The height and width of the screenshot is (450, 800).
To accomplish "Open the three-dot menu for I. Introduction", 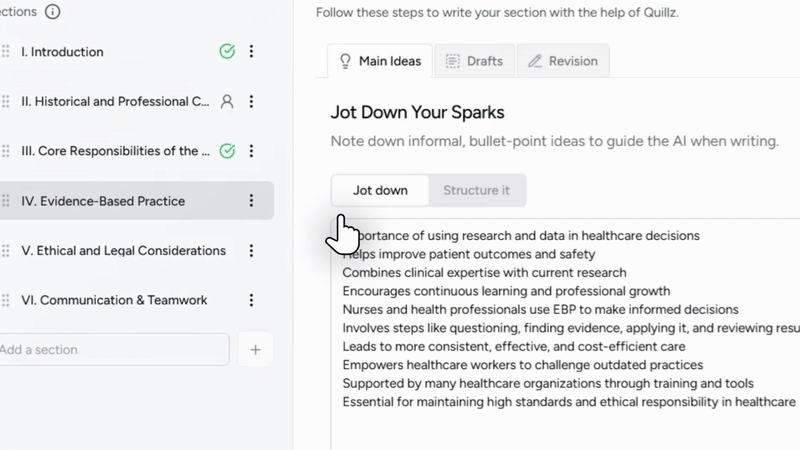I will click(251, 51).
